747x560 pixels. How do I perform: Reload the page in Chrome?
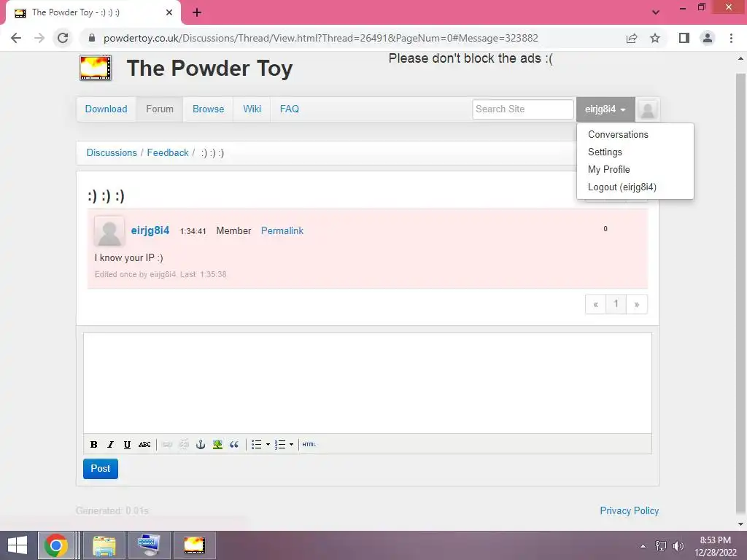click(63, 38)
